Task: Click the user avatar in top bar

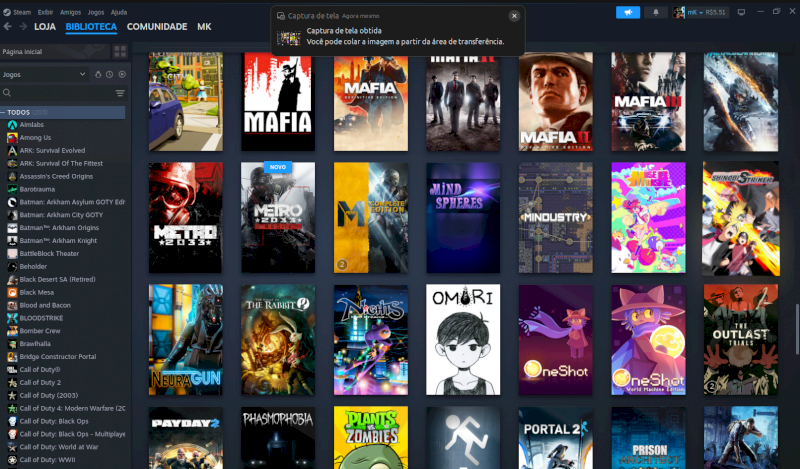Action: (679, 12)
